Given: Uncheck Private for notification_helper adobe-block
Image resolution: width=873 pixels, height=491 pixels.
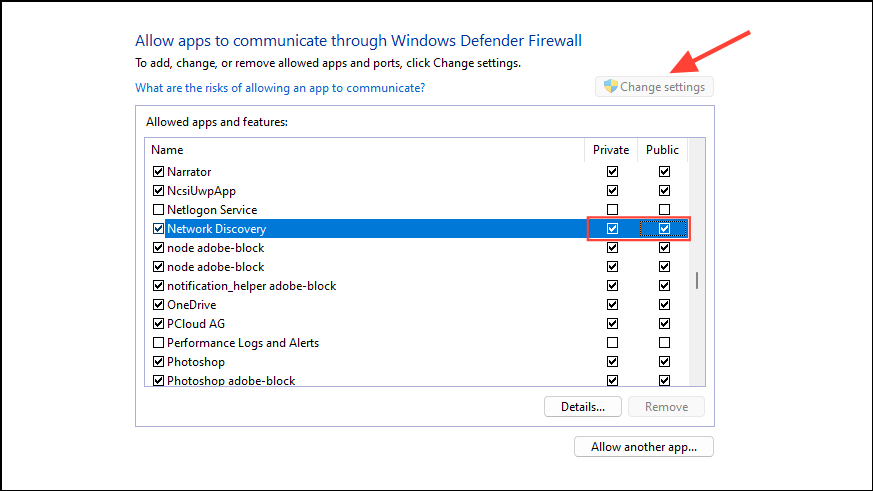Looking at the screenshot, I should coord(612,286).
